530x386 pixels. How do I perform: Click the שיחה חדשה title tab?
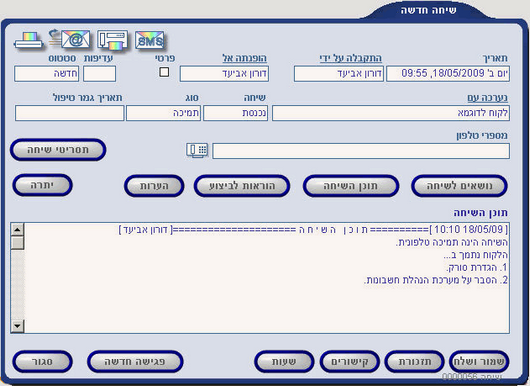point(429,10)
